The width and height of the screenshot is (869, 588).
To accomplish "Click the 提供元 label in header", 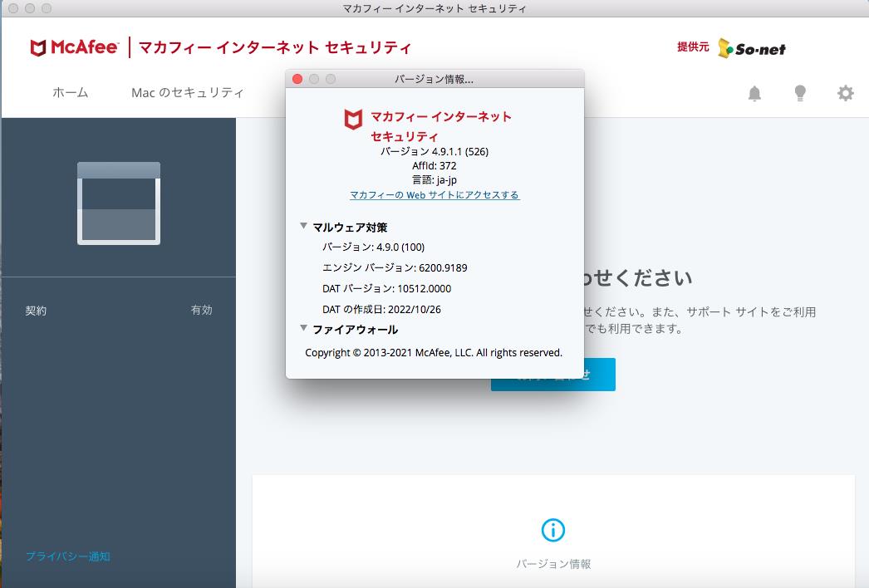I will click(x=693, y=47).
